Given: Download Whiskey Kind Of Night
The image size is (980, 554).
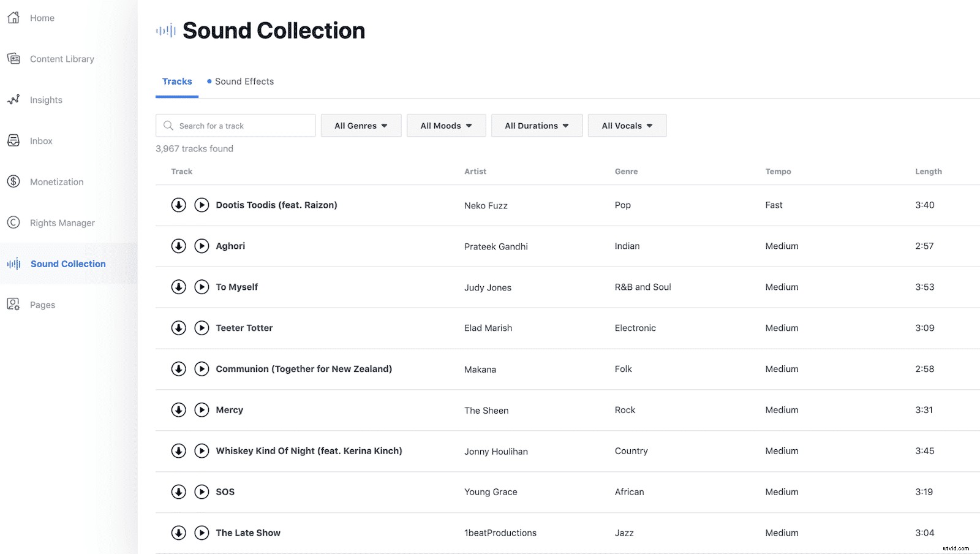Looking at the screenshot, I should tap(178, 451).
